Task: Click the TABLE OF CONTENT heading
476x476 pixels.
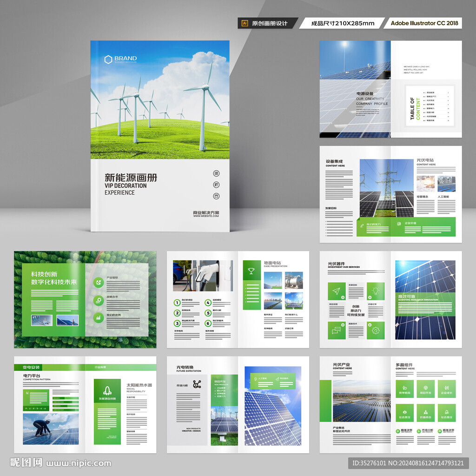Action: [x=415, y=109]
